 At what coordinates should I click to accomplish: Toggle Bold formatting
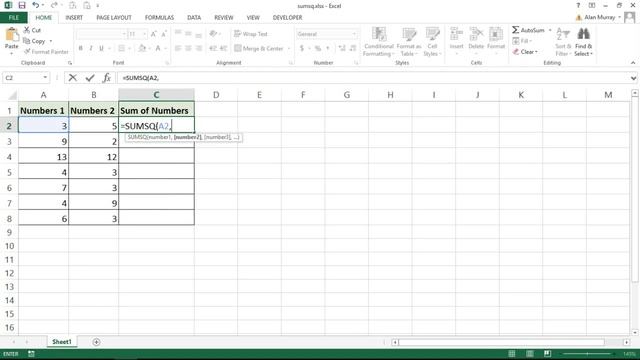coord(80,48)
